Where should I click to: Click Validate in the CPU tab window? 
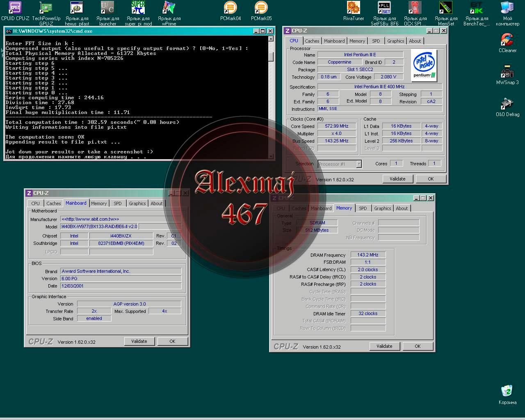[397, 179]
